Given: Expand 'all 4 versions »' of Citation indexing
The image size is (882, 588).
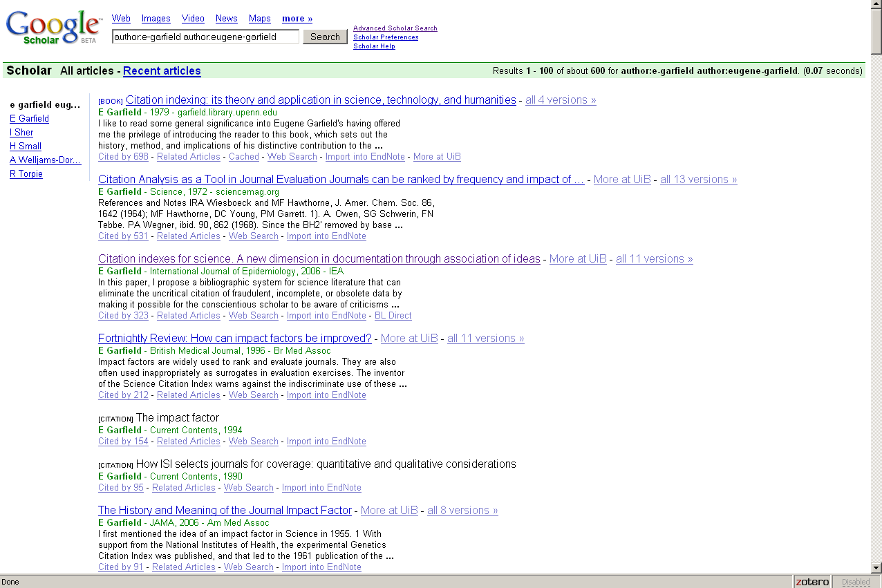Looking at the screenshot, I should coord(561,100).
